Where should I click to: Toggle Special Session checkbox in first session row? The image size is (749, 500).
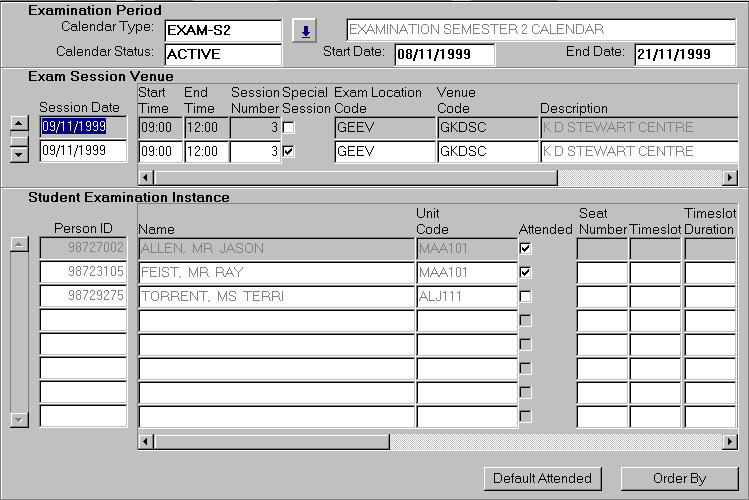289,127
